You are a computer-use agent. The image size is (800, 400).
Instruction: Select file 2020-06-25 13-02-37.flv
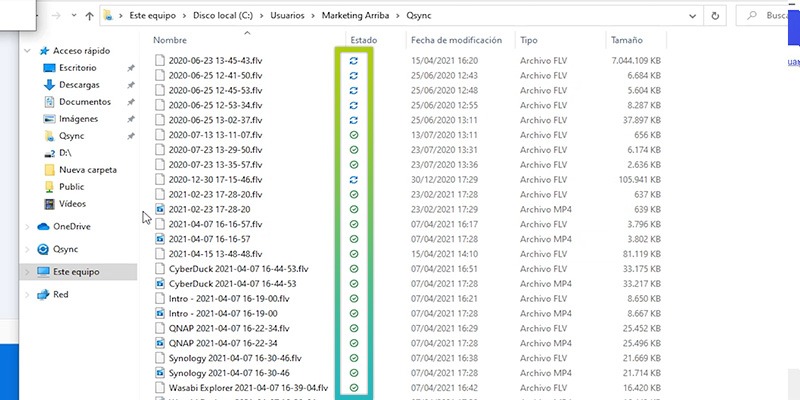[x=215, y=120]
